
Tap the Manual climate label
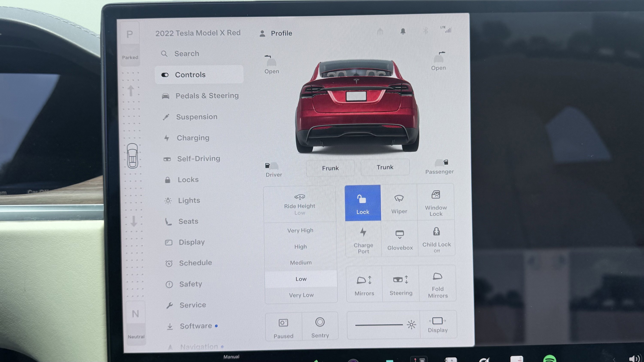coord(231,357)
